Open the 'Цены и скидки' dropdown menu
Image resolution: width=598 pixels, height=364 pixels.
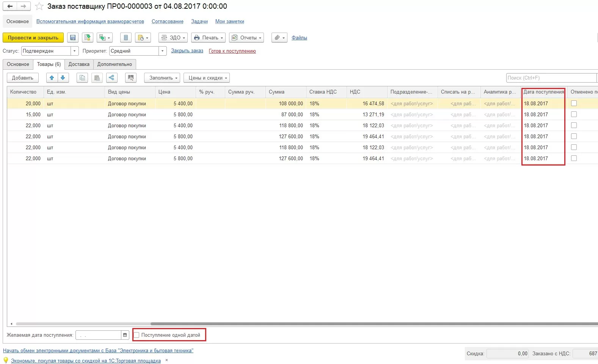[x=207, y=78]
